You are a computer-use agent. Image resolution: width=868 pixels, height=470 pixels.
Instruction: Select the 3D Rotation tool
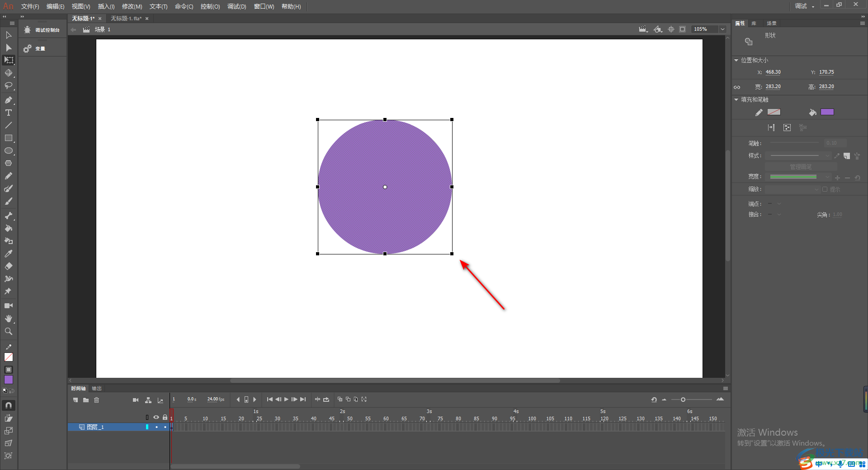pyautogui.click(x=9, y=73)
